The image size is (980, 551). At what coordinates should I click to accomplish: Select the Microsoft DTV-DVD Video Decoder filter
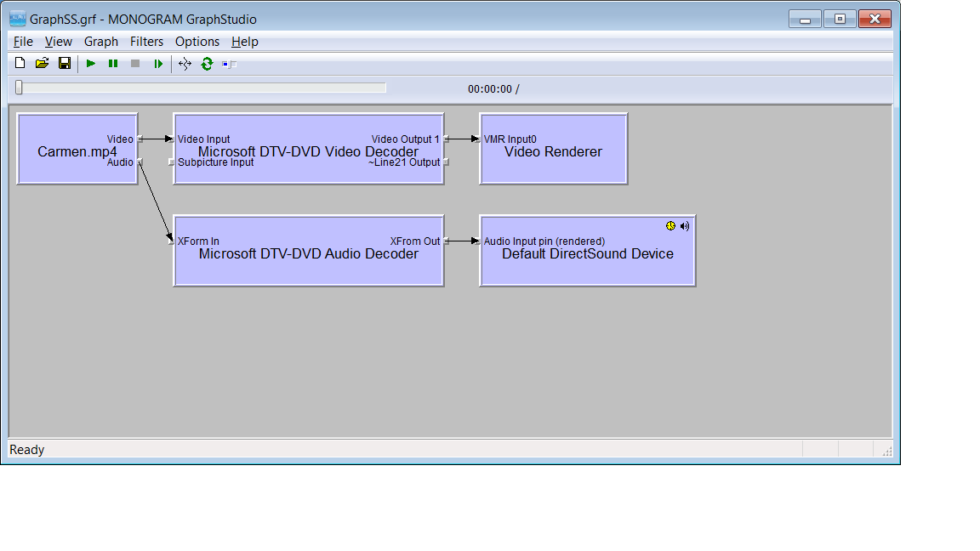point(309,151)
